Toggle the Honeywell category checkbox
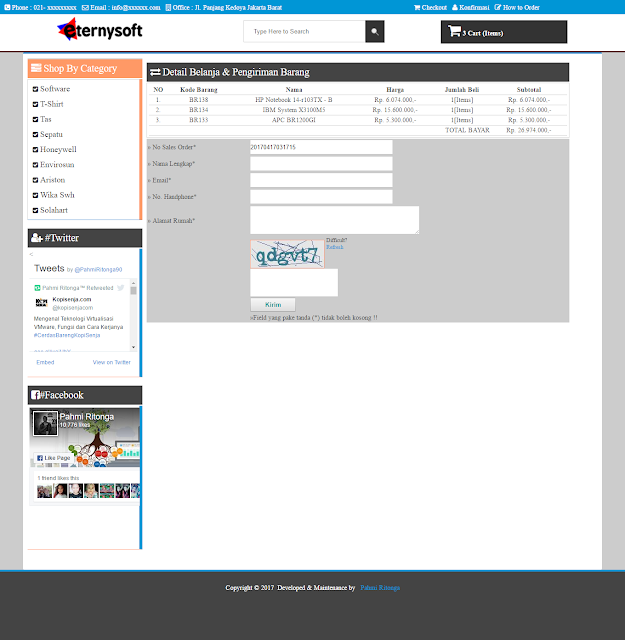The width and height of the screenshot is (625, 640). click(35, 150)
